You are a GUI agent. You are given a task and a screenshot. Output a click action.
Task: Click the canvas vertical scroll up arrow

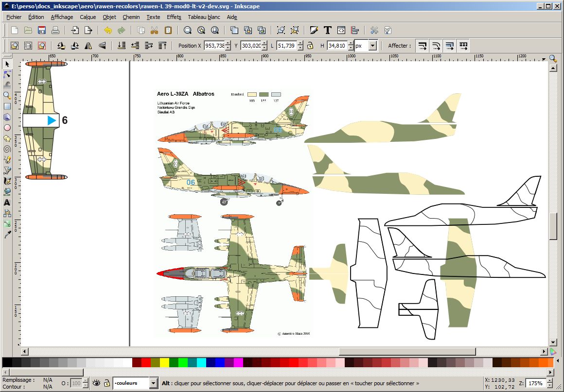(553, 68)
